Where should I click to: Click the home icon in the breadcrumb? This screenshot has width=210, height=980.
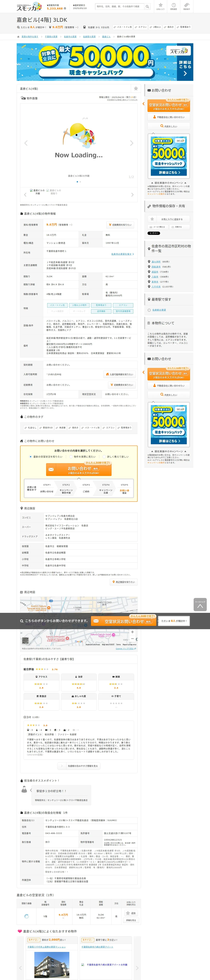click(18, 37)
